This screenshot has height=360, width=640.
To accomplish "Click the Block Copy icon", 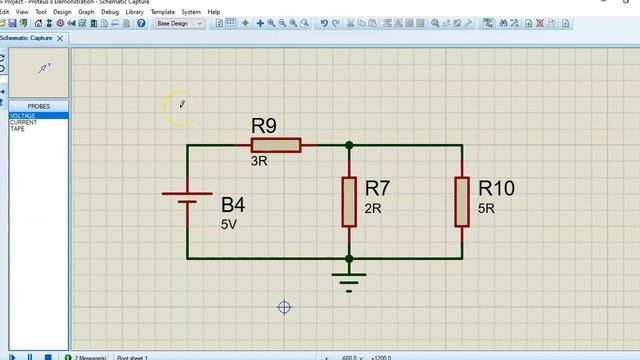I will click(387, 23).
